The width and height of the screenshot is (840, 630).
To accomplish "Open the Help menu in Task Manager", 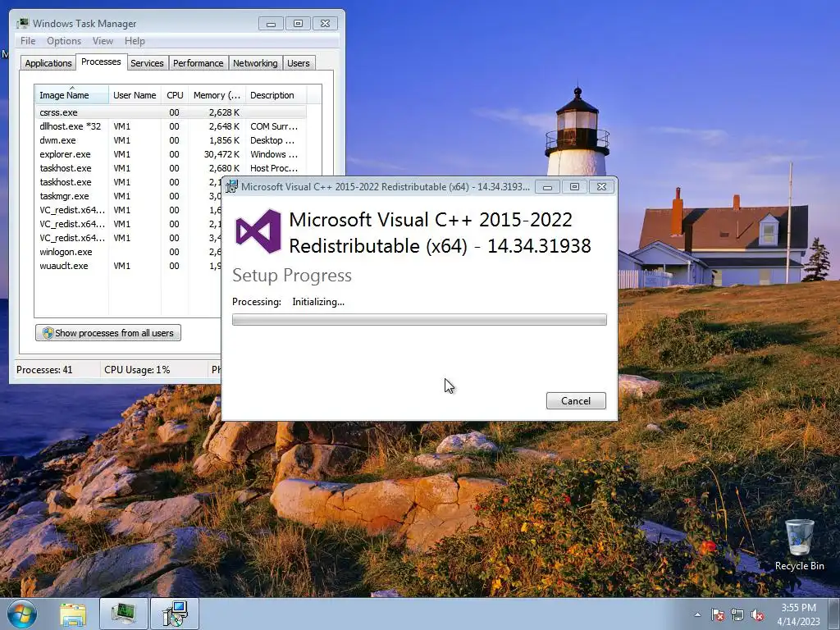I will (135, 41).
